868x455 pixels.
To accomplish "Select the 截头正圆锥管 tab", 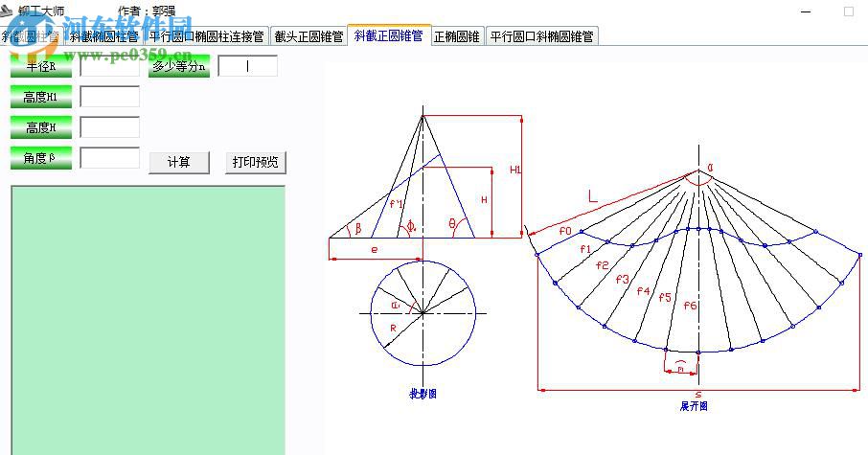I will tap(308, 36).
